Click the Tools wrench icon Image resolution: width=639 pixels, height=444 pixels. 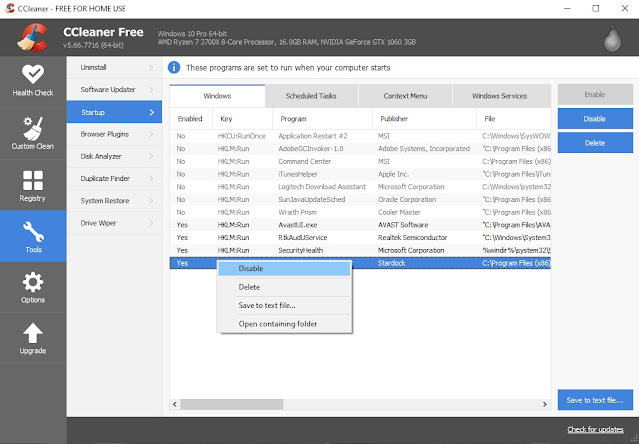point(33,232)
